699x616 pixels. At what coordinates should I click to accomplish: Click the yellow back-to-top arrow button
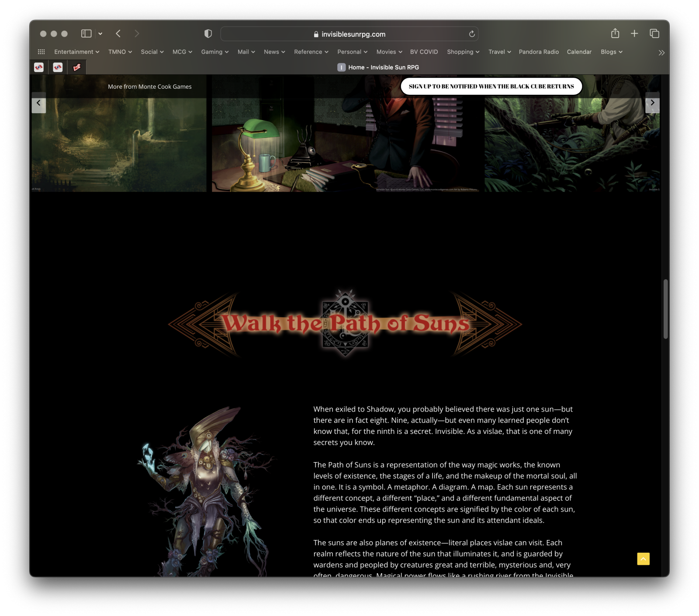[x=643, y=559]
